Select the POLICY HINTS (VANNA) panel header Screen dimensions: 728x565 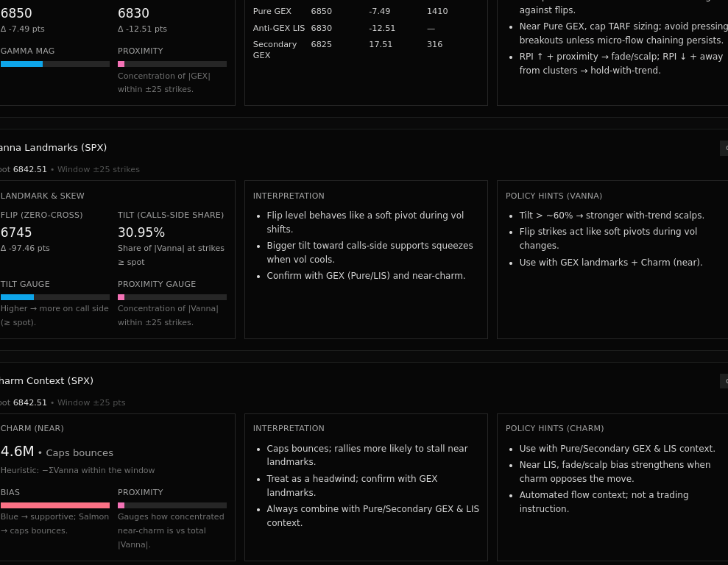pyautogui.click(x=554, y=196)
